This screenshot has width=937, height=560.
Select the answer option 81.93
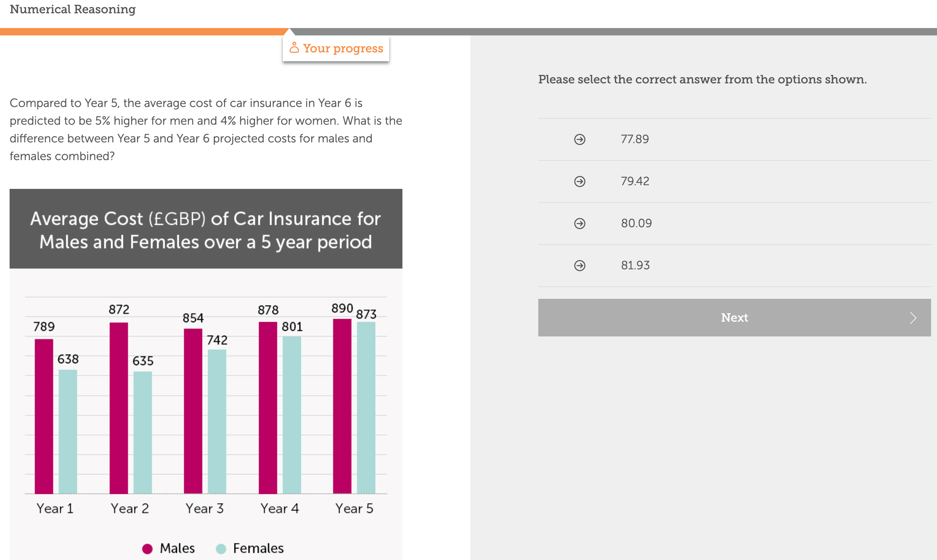pyautogui.click(x=635, y=265)
